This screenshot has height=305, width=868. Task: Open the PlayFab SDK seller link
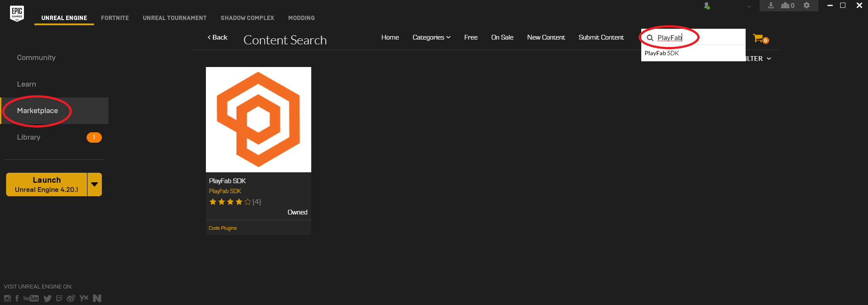225,191
